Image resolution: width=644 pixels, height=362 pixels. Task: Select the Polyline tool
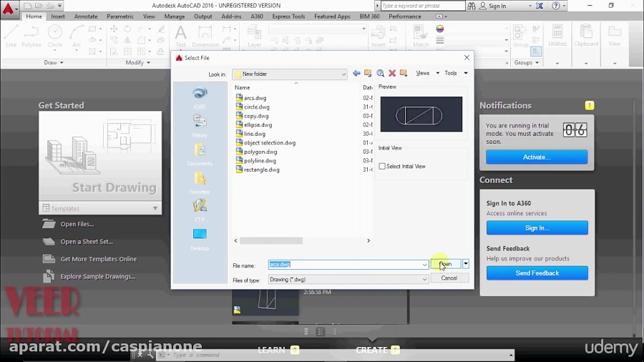tap(31, 36)
